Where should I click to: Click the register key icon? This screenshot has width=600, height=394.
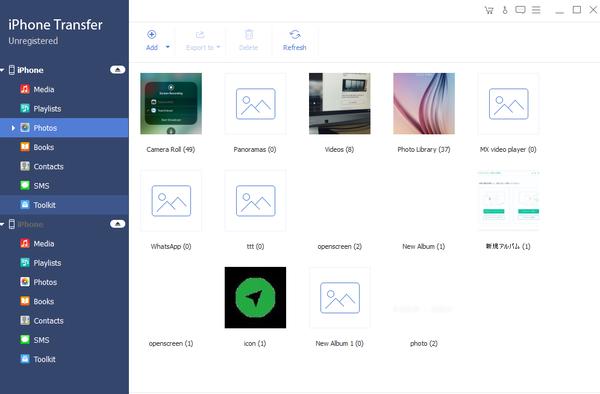tap(505, 10)
